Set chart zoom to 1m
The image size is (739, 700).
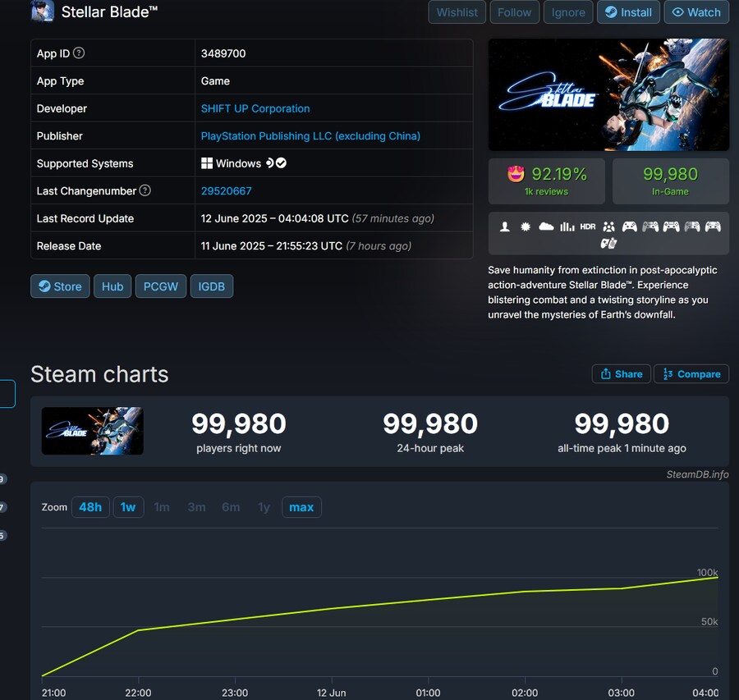pos(162,507)
